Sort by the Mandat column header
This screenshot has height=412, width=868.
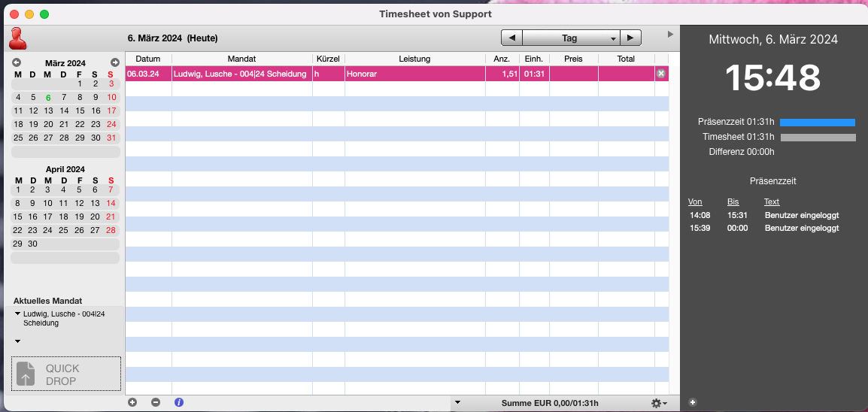242,59
